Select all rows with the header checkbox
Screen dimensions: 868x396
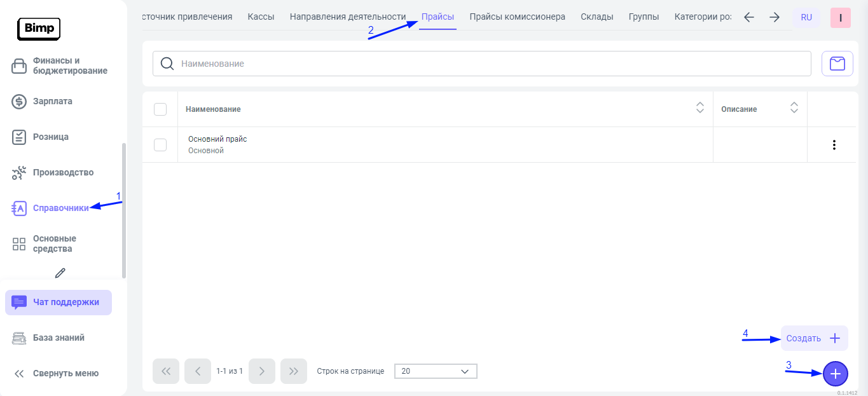click(160, 109)
